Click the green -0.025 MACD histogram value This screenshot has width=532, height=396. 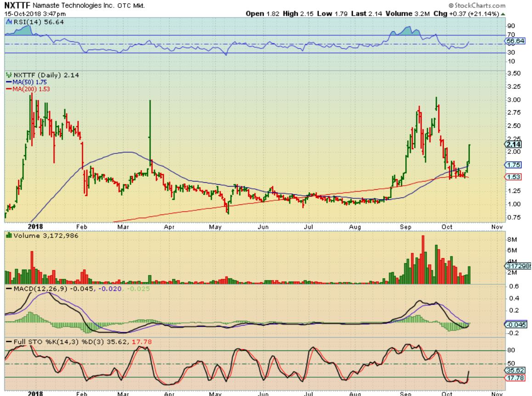click(138, 289)
